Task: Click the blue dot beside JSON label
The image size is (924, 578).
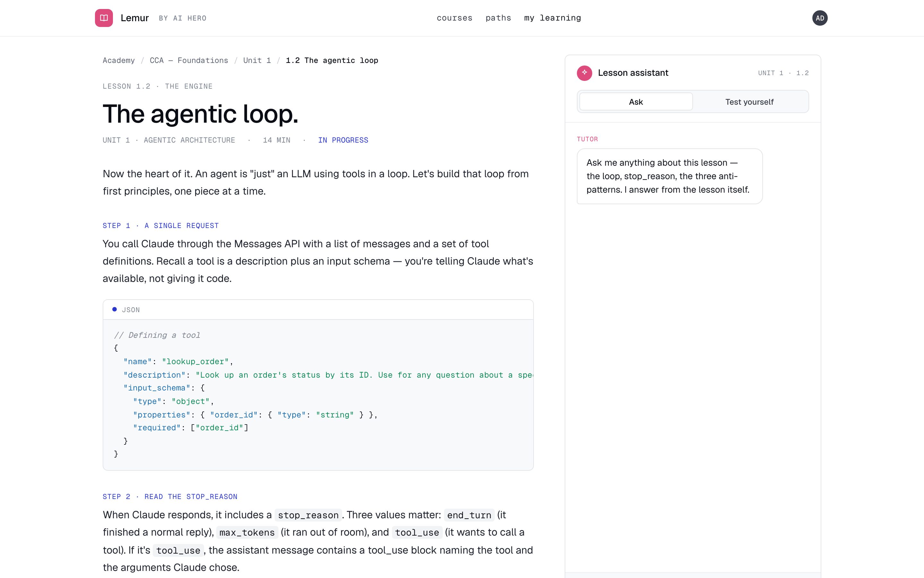Action: pyautogui.click(x=115, y=309)
